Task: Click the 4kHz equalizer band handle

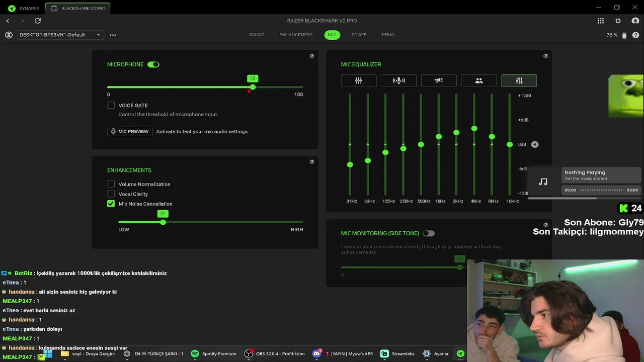Action: coord(474,128)
